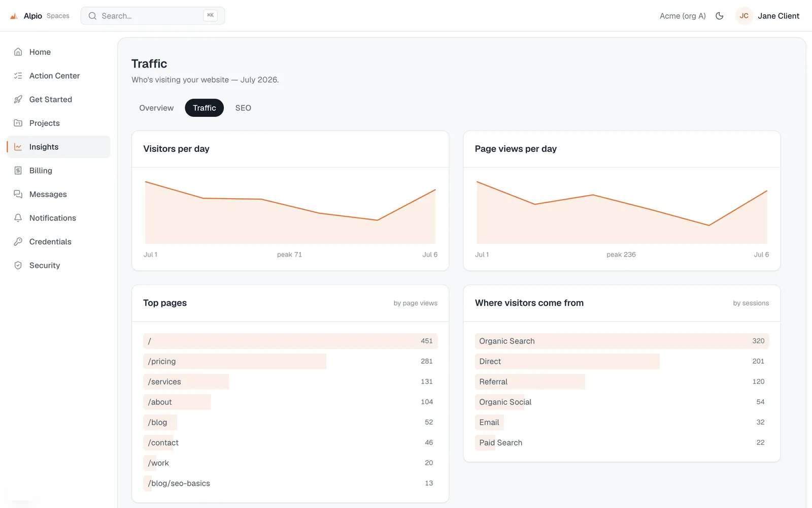The width and height of the screenshot is (812, 508).
Task: Click the peak 71 label
Action: pyautogui.click(x=289, y=255)
